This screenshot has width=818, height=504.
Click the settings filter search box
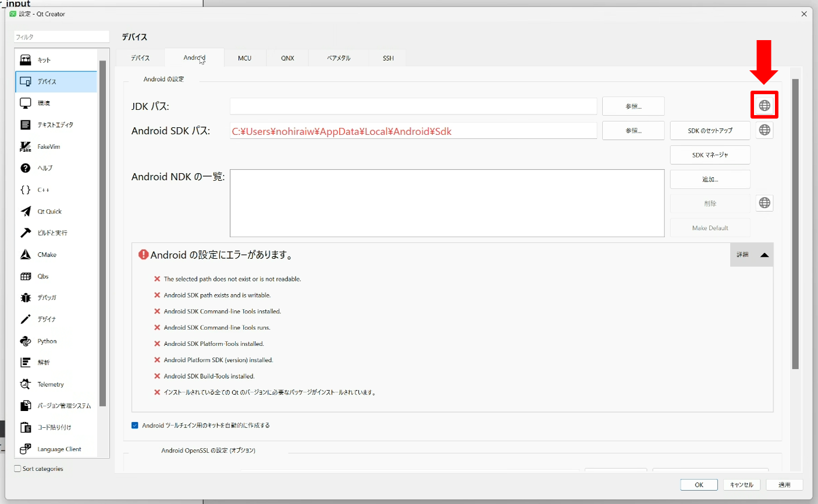(61, 37)
